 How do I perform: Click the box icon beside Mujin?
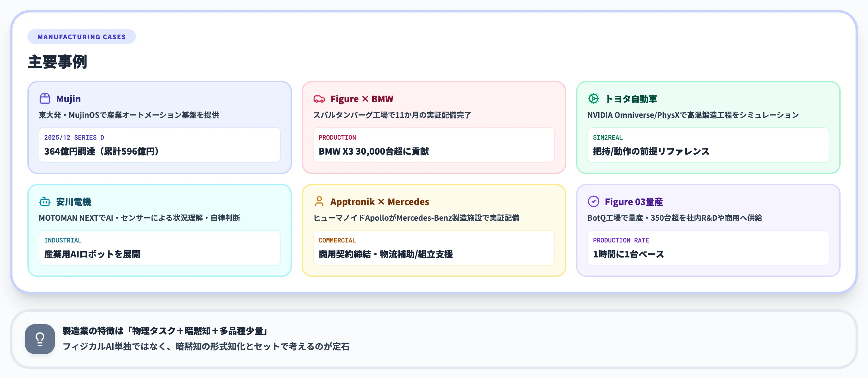(45, 99)
